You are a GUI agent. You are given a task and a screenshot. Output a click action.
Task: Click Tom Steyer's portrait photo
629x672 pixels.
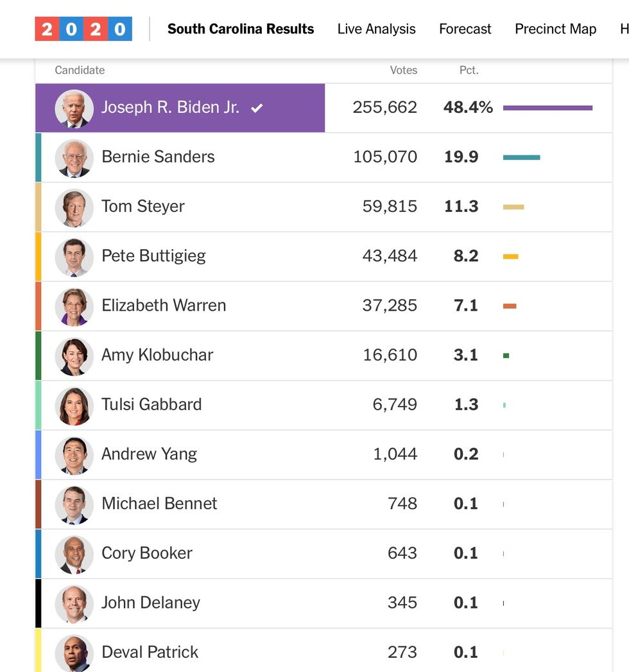74,207
